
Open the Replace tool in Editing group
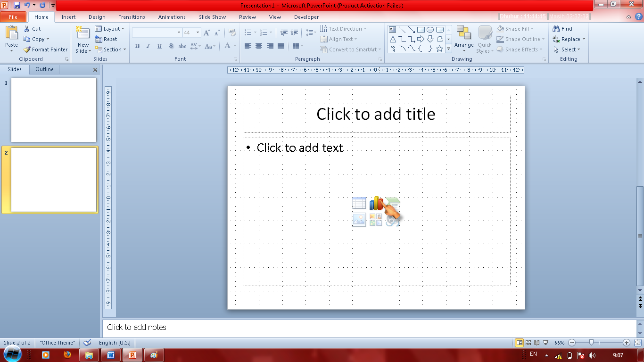pos(569,39)
